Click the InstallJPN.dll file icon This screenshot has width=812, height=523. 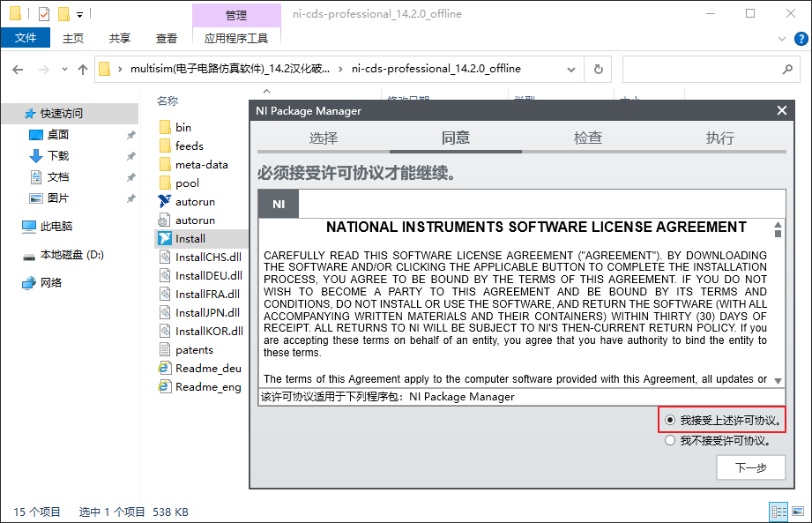165,313
